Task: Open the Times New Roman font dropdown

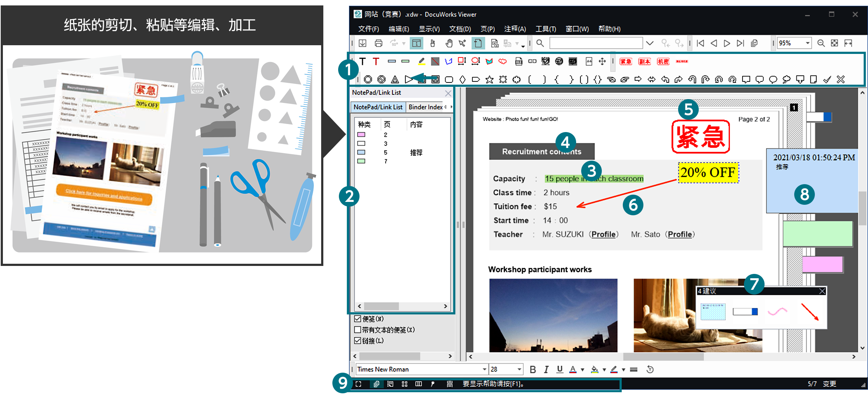Action: pos(485,369)
